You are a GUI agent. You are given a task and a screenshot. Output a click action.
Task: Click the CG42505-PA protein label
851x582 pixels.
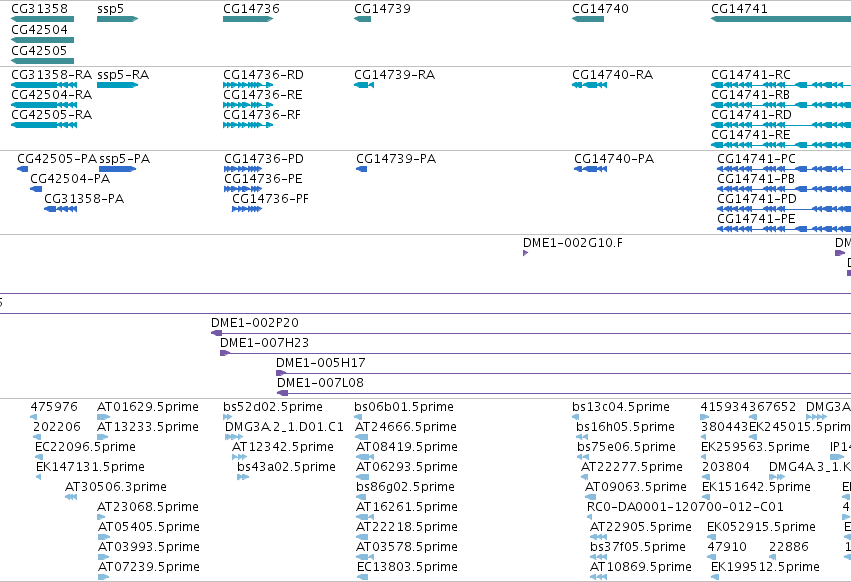[57, 159]
